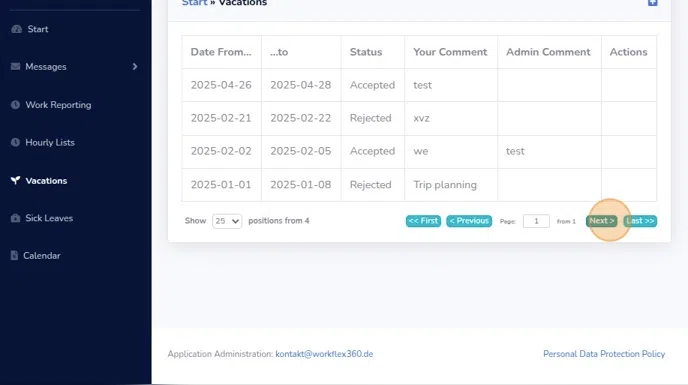This screenshot has height=385, width=688.
Task: Click the 2025-04-28 date cell
Action: click(301, 85)
